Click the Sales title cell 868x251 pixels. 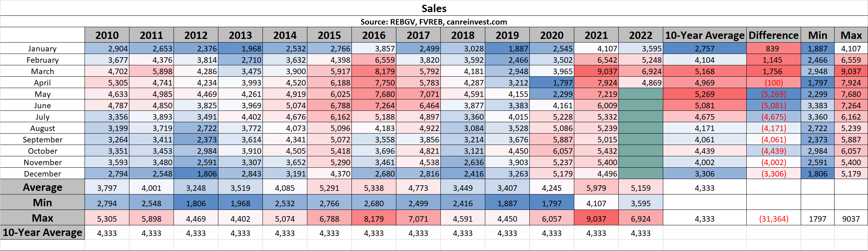point(434,8)
